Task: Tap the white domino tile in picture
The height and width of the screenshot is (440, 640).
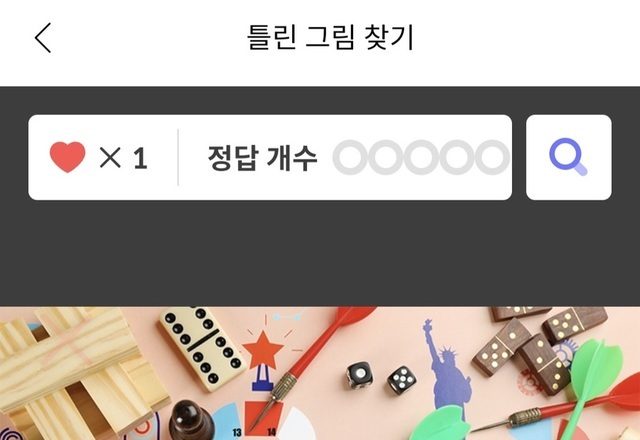Action: coord(202,347)
